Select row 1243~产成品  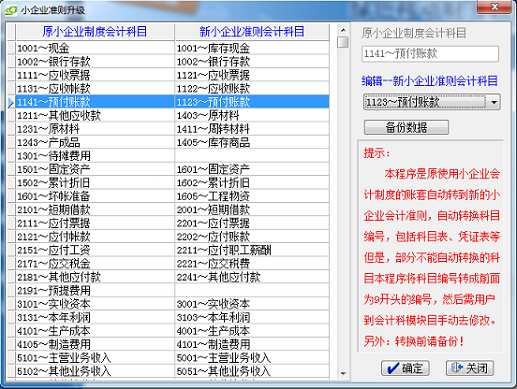click(95, 142)
